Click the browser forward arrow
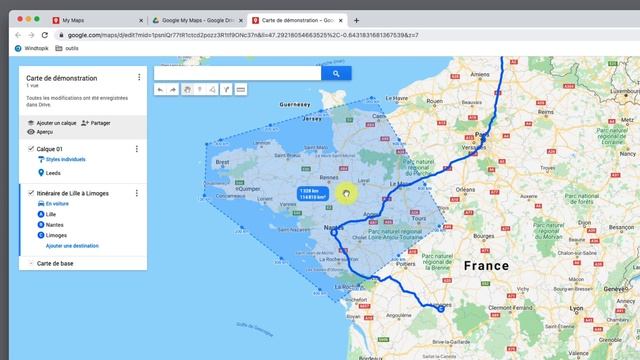The width and height of the screenshot is (640, 360). tap(31, 35)
